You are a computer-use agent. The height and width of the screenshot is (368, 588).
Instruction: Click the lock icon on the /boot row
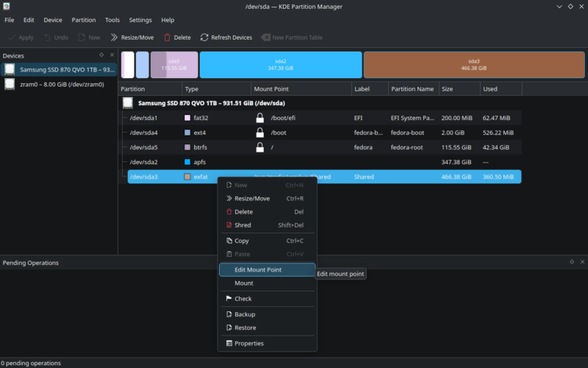(260, 132)
